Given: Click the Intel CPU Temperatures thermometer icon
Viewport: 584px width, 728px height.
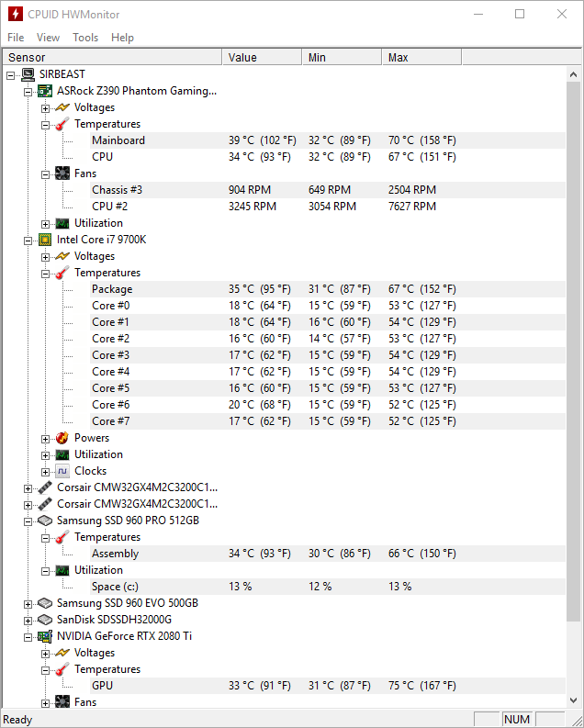Looking at the screenshot, I should tap(62, 273).
